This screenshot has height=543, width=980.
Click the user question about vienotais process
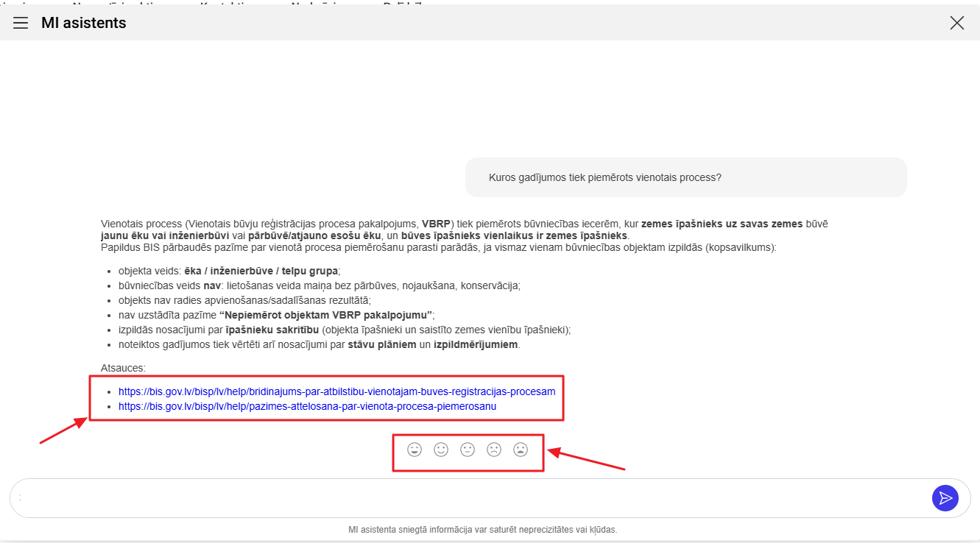click(x=604, y=177)
